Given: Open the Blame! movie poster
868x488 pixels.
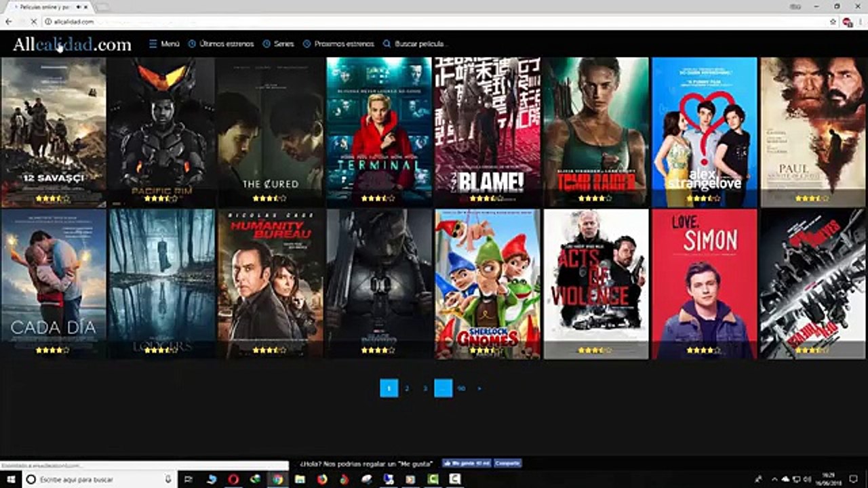Looking at the screenshot, I should 487,132.
